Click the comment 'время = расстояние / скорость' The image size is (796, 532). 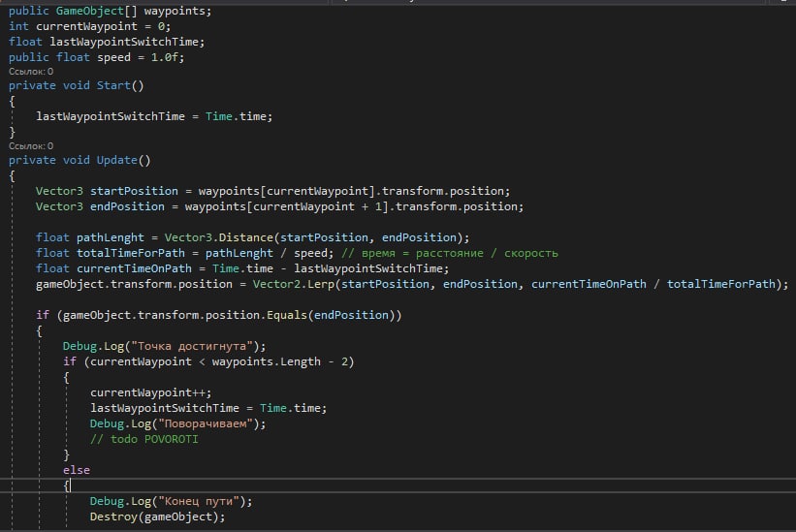click(450, 253)
